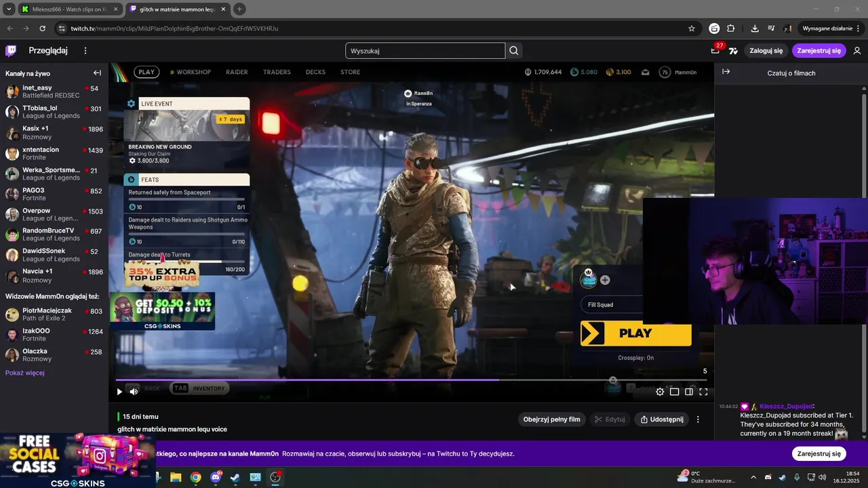868x488 pixels.
Task: Seek on the clip progress bar
Action: click(x=411, y=380)
